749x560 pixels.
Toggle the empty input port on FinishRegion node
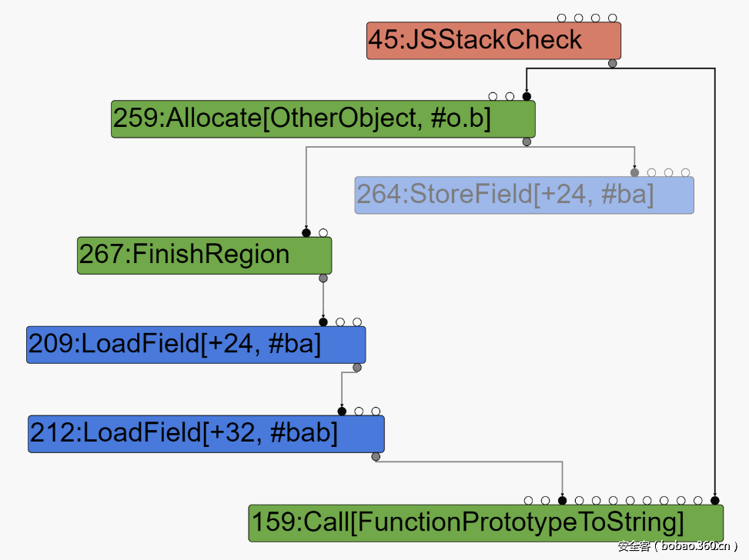[x=323, y=233]
